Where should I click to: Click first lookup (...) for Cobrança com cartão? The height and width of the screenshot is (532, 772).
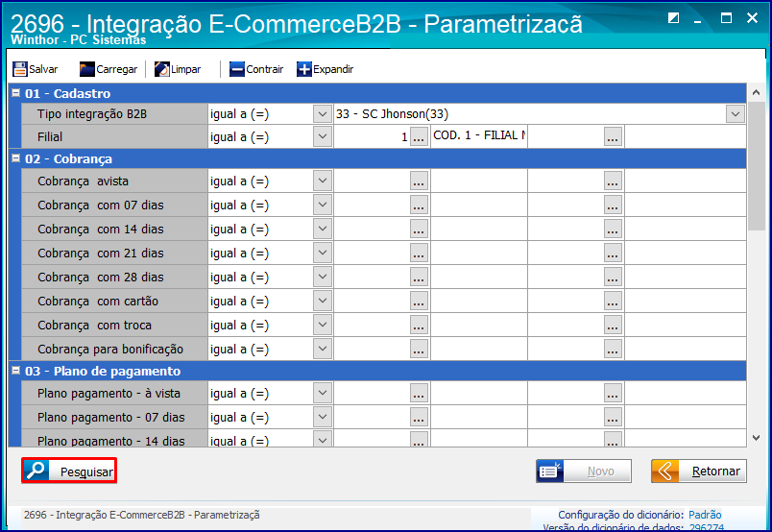coord(419,302)
